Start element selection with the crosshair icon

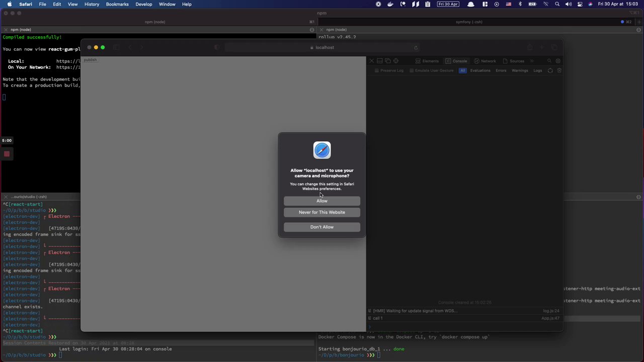point(396,61)
